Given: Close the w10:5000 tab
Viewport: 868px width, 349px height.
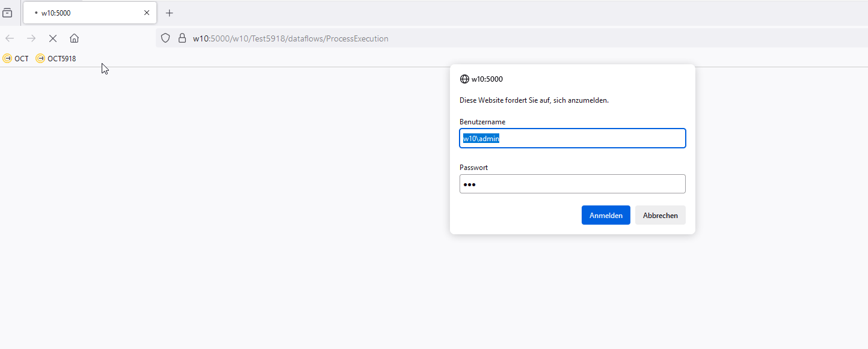Looking at the screenshot, I should [x=147, y=13].
